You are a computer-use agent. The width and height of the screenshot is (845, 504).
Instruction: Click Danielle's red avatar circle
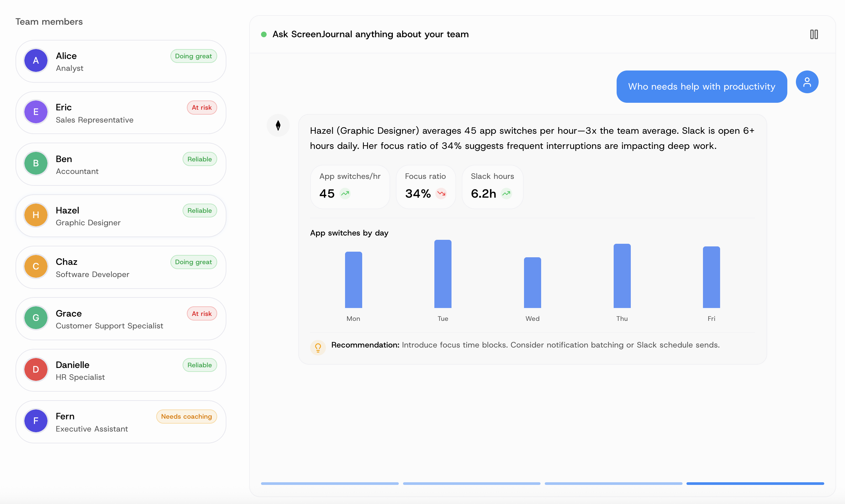[x=36, y=370]
